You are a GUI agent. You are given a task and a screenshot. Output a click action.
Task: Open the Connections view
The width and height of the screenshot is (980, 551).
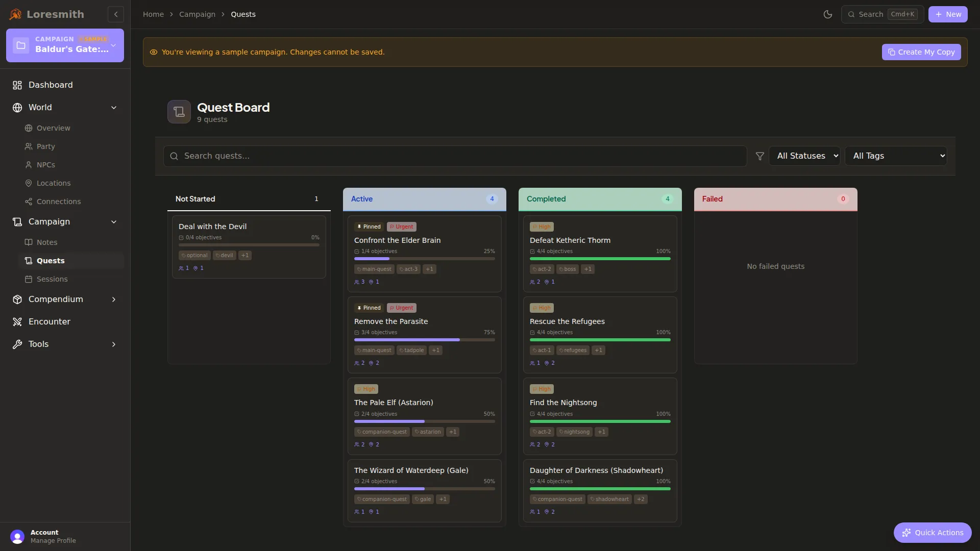(59, 201)
